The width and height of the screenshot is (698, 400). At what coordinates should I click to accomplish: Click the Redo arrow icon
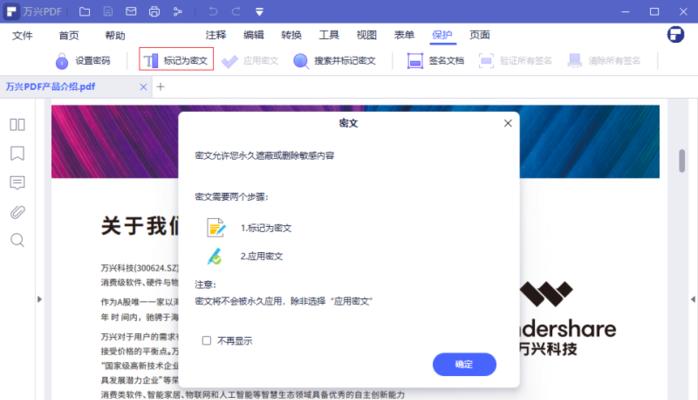click(x=236, y=12)
